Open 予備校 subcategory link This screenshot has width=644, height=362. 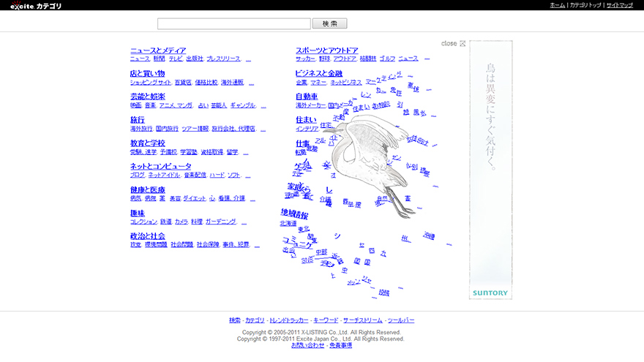[x=168, y=152]
